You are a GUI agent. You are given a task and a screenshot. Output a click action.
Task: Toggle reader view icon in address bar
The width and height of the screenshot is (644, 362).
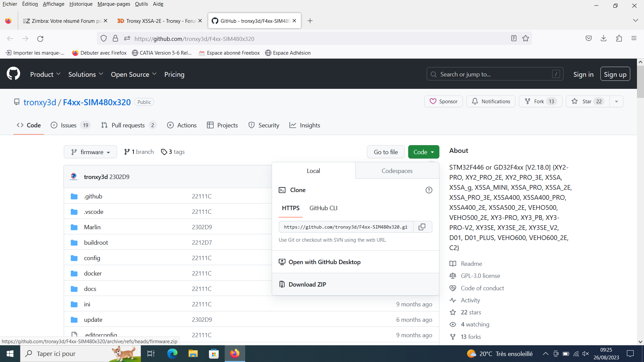pos(514,39)
